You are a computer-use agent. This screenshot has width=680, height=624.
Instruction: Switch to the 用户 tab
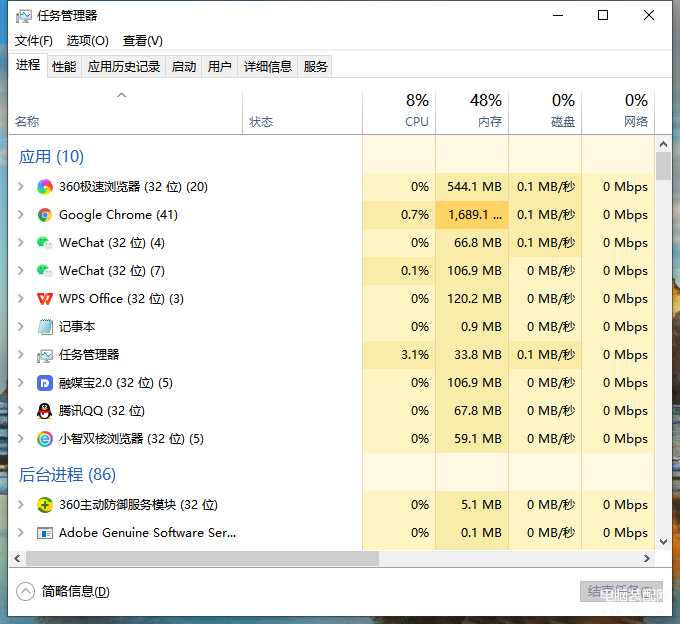click(219, 67)
